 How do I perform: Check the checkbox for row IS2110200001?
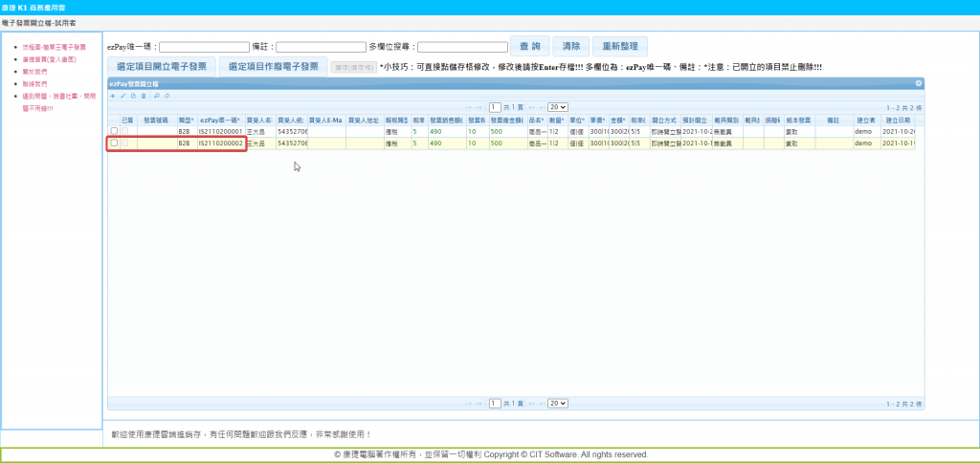[115, 131]
